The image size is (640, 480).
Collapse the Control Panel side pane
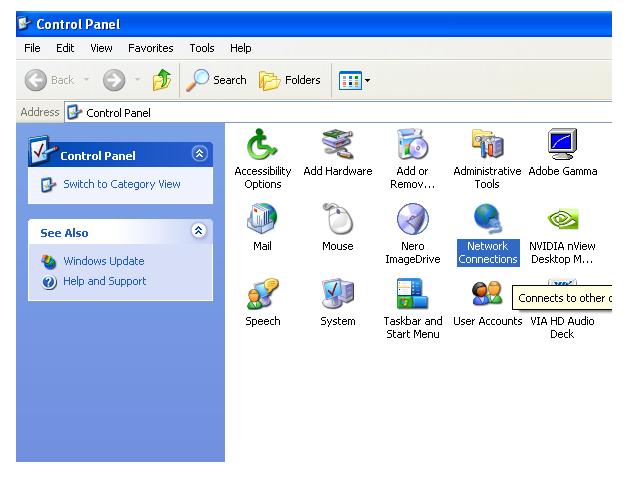tap(198, 154)
